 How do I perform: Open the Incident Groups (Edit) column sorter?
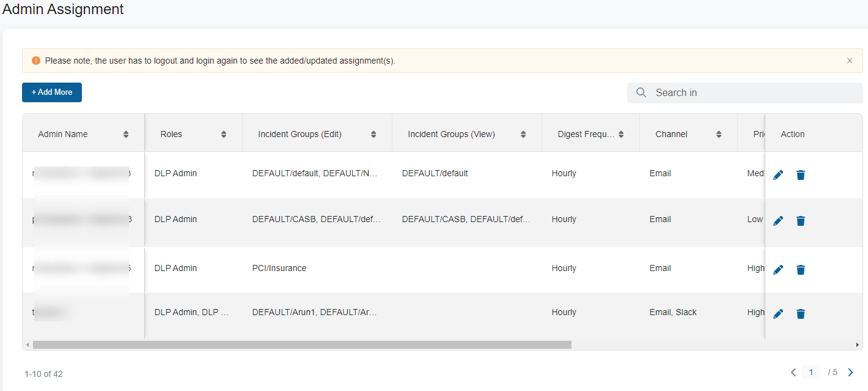pyautogui.click(x=373, y=133)
